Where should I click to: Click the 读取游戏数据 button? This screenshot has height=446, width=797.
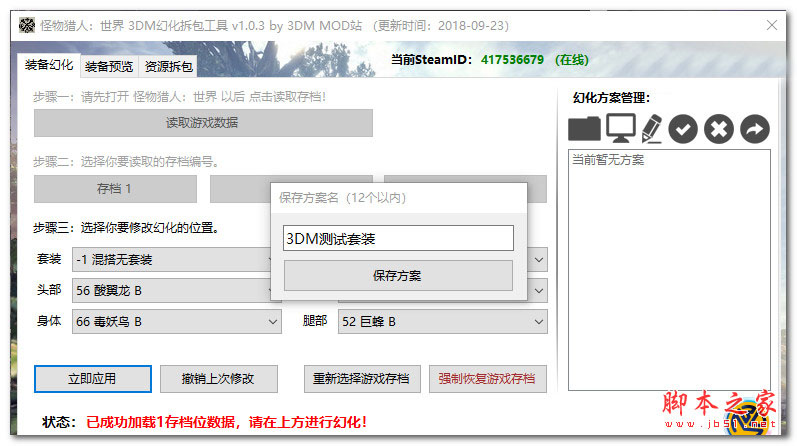click(203, 123)
